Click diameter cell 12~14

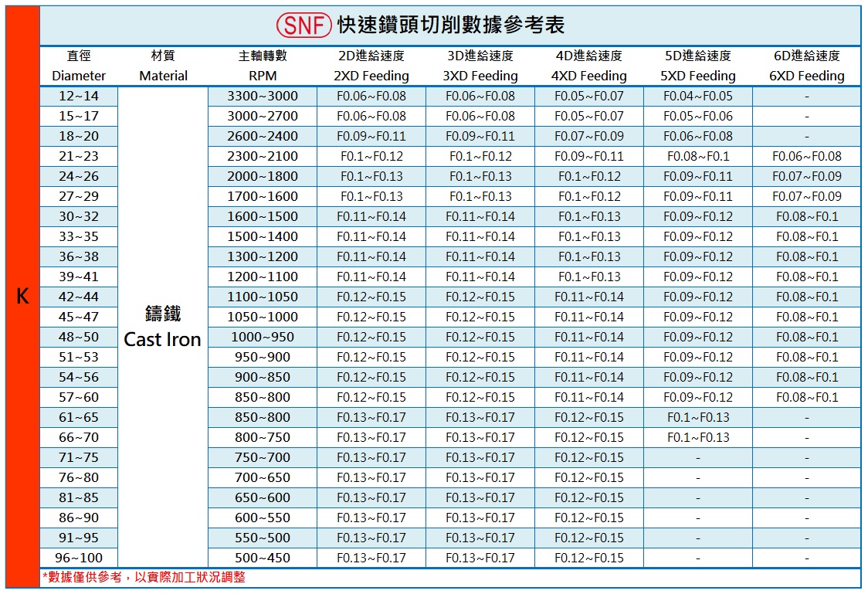[x=79, y=97]
